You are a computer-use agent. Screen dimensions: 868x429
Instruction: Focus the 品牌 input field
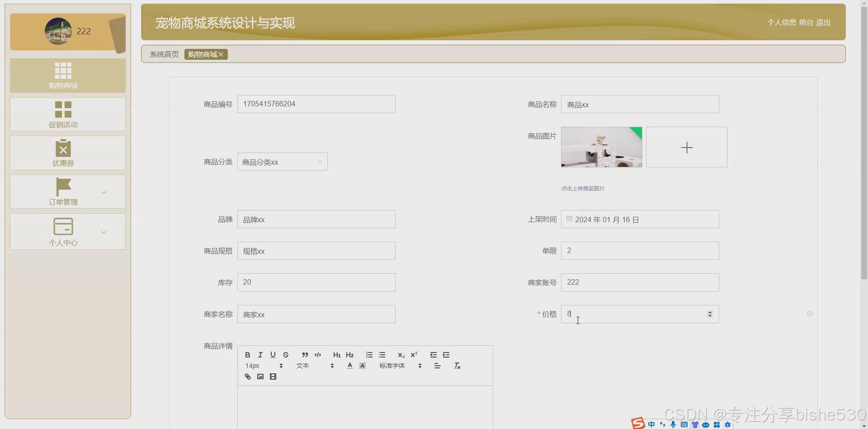316,219
